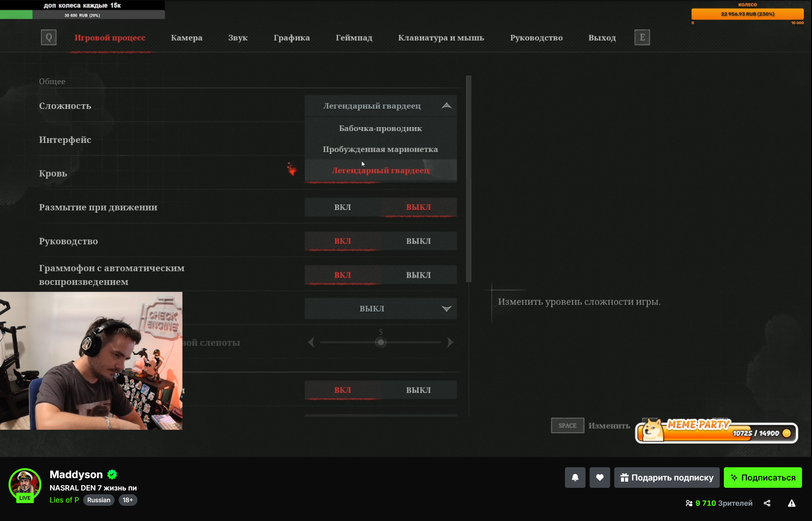Viewport: 812px width, 521px height.
Task: Disable gramophone autoplay with ВЫКЛ
Action: [418, 275]
